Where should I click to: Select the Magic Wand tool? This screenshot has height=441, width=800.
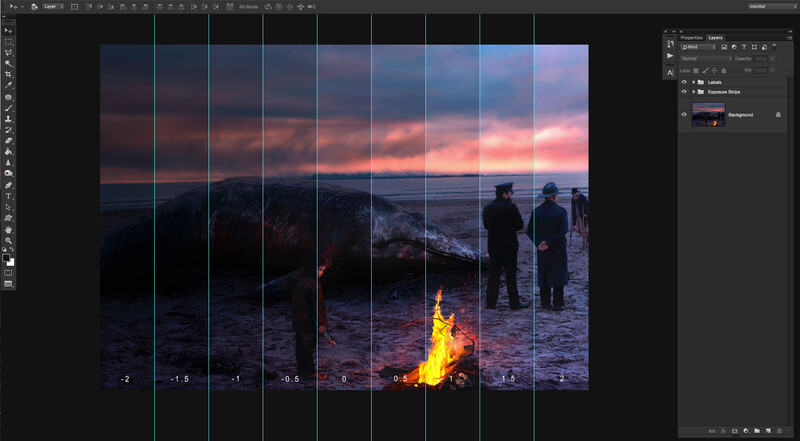point(8,64)
